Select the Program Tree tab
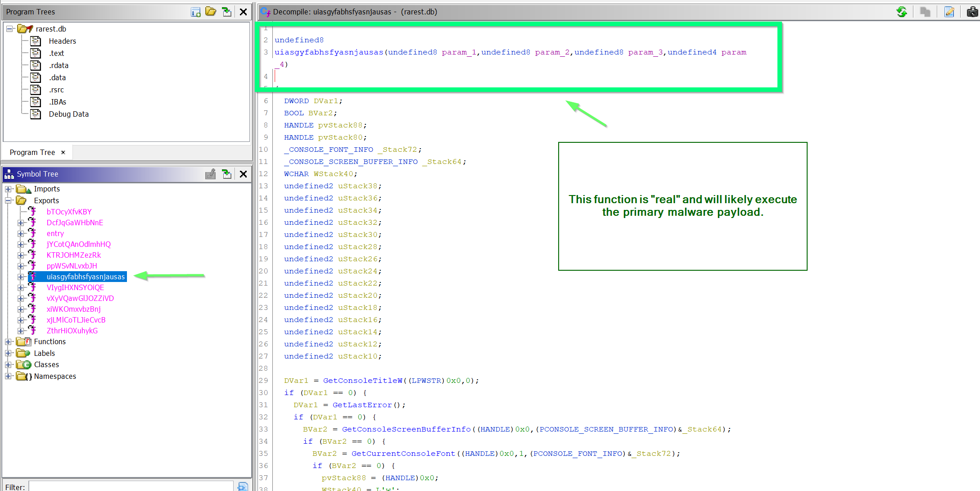Screen dimensions: 980x491 click(x=32, y=152)
